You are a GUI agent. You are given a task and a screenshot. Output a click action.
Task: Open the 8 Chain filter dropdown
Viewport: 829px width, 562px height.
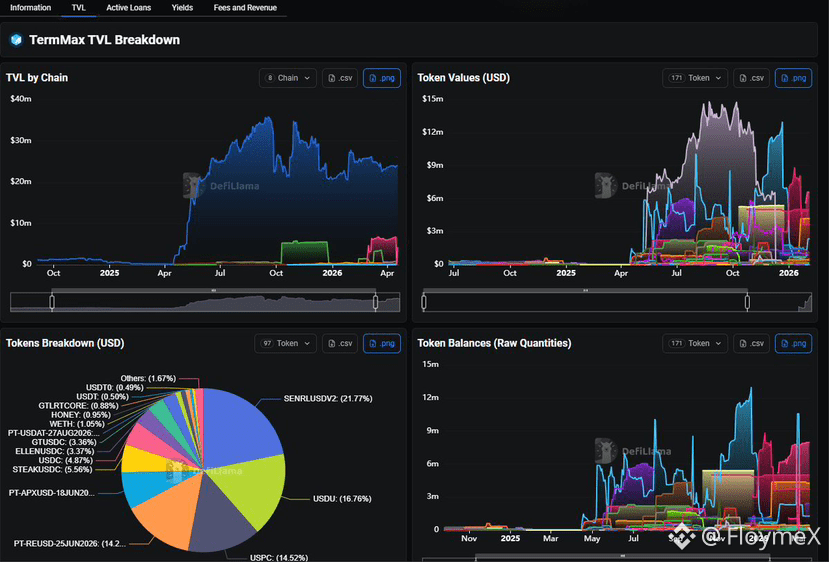click(288, 78)
